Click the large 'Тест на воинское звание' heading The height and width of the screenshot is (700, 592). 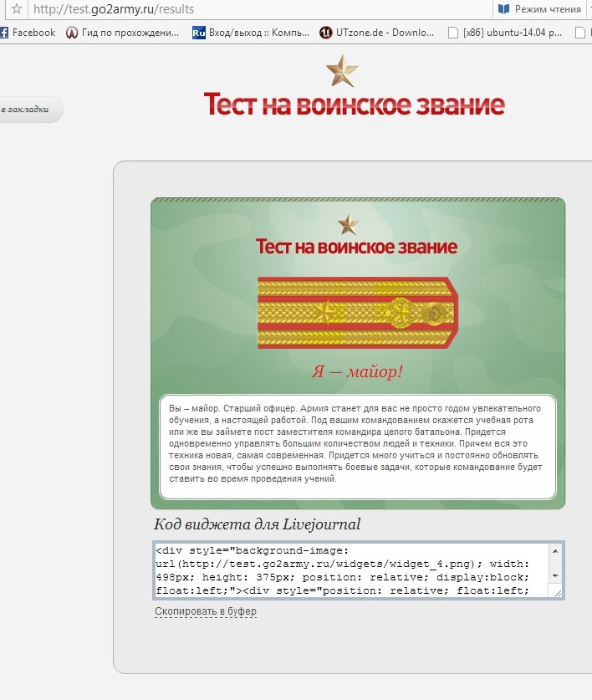tap(354, 104)
